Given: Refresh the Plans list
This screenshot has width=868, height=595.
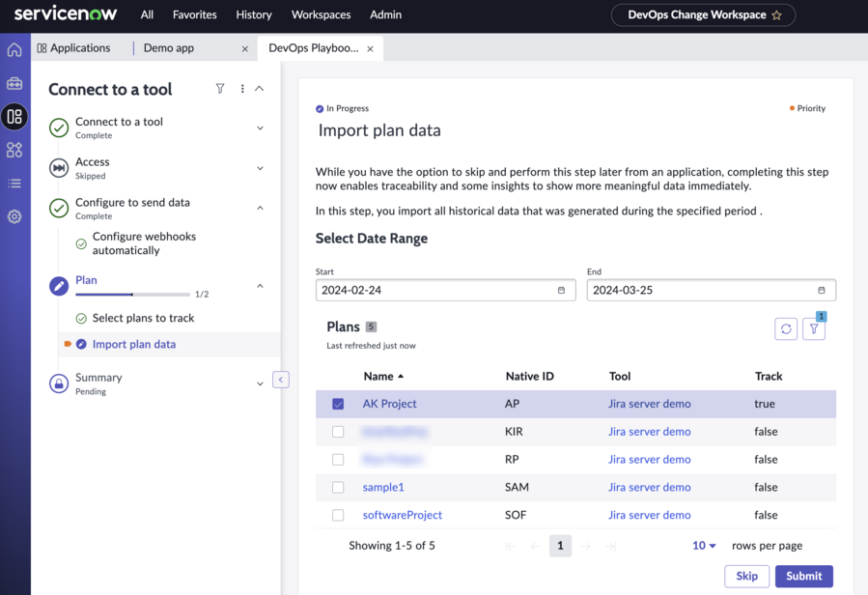Looking at the screenshot, I should tap(786, 329).
